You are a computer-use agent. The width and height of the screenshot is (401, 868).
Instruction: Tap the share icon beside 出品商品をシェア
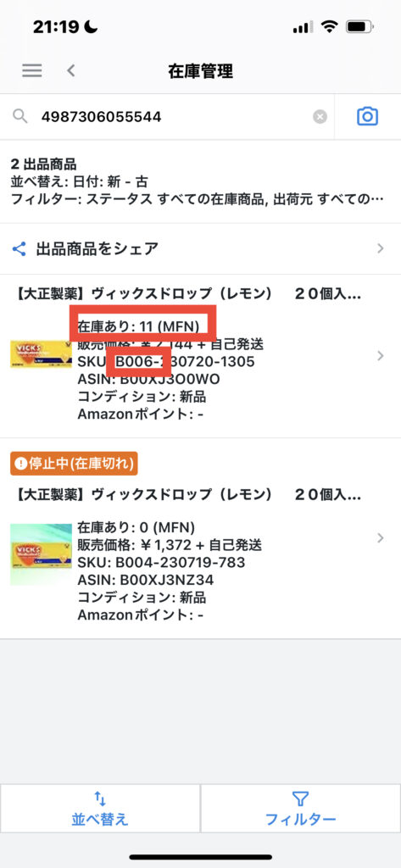(19, 248)
